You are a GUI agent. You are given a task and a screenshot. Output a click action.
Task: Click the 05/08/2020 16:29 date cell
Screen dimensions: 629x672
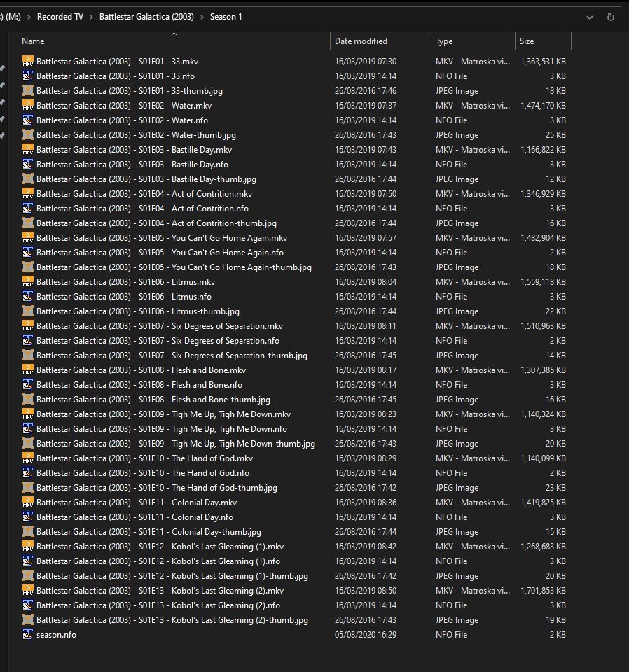point(366,635)
